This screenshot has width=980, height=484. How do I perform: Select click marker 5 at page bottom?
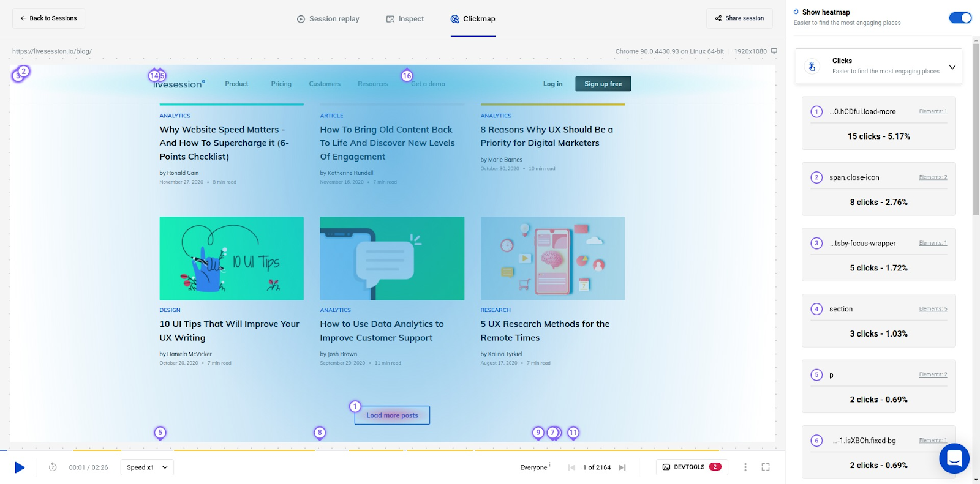[x=160, y=433]
